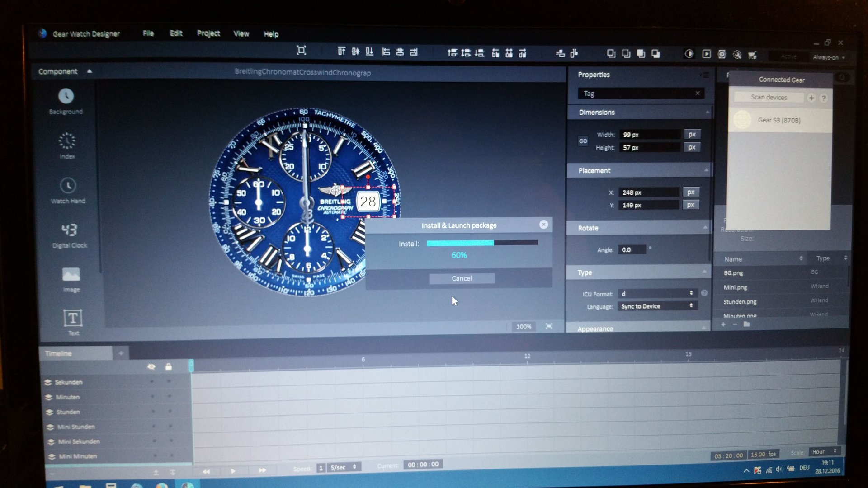Toggle all layers visibility eye icon
The image size is (868, 488).
click(151, 367)
